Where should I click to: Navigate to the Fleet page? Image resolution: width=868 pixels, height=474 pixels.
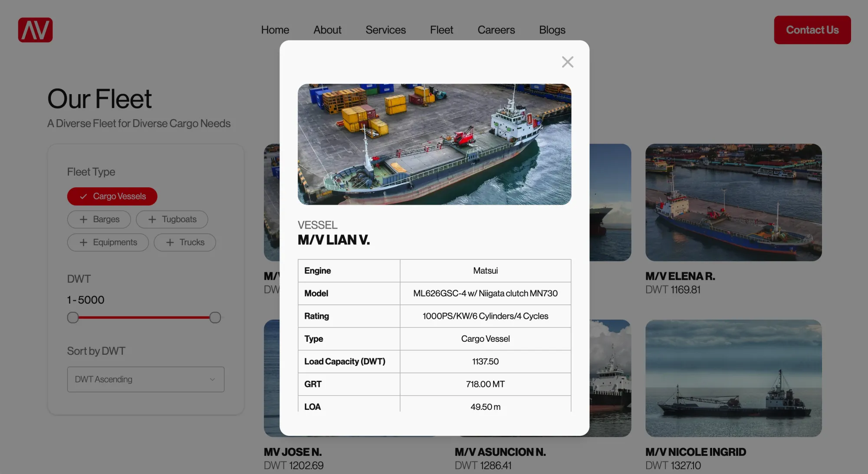[441, 30]
